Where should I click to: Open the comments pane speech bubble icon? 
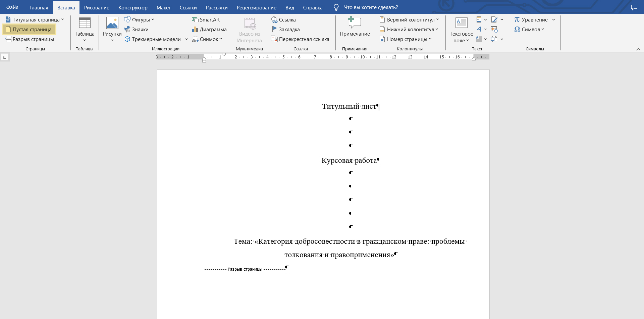tap(634, 7)
